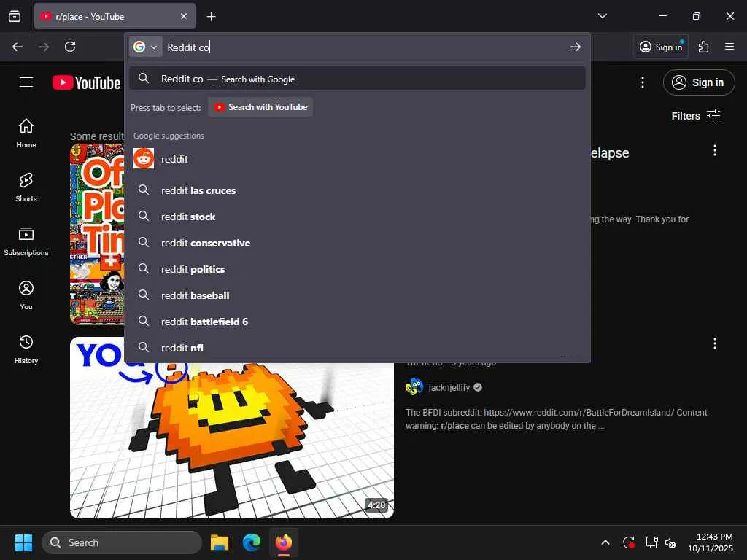
Task: Open the pixel Firey video thumbnail
Action: pos(231,440)
